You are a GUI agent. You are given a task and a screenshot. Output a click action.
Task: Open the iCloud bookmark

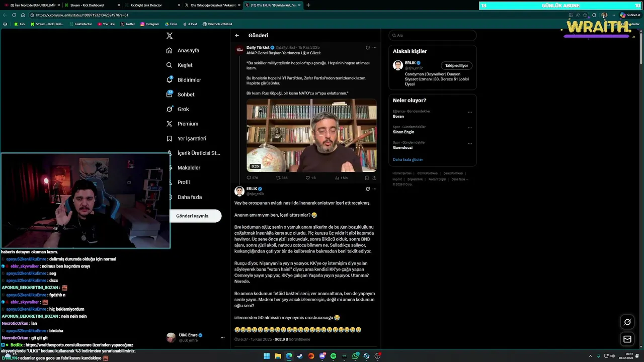(x=190, y=24)
